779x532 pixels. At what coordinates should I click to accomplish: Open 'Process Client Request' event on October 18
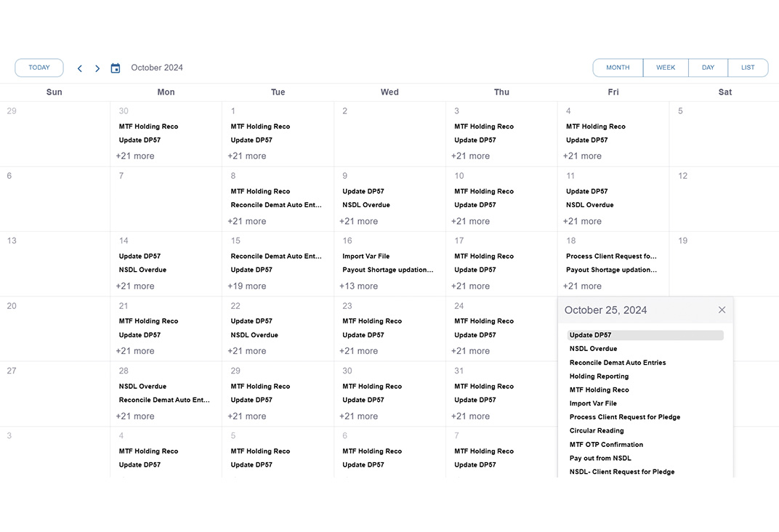point(611,256)
